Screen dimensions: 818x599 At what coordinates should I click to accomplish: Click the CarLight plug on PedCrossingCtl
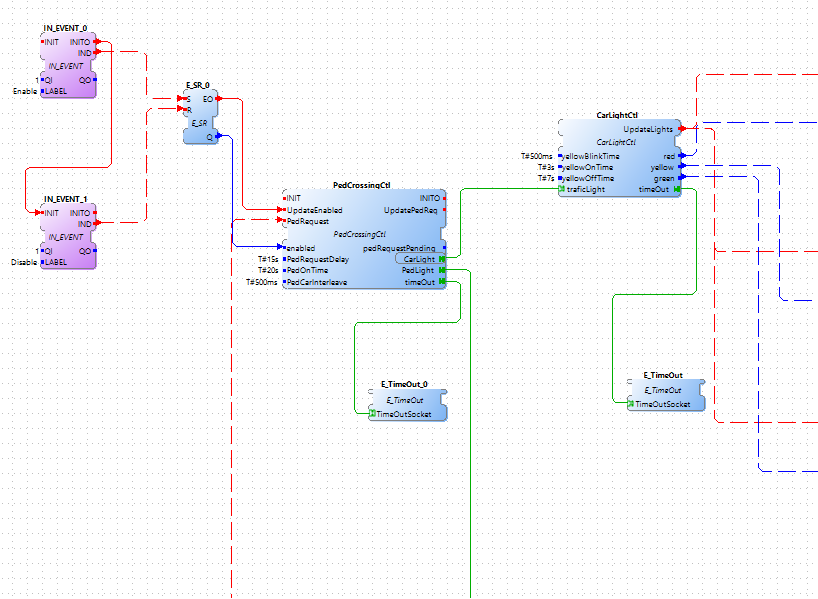[442, 259]
